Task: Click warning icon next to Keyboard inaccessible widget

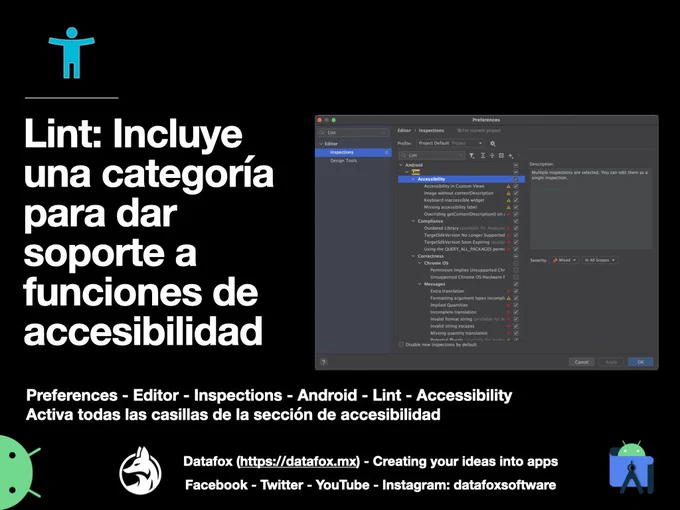Action: pos(509,200)
